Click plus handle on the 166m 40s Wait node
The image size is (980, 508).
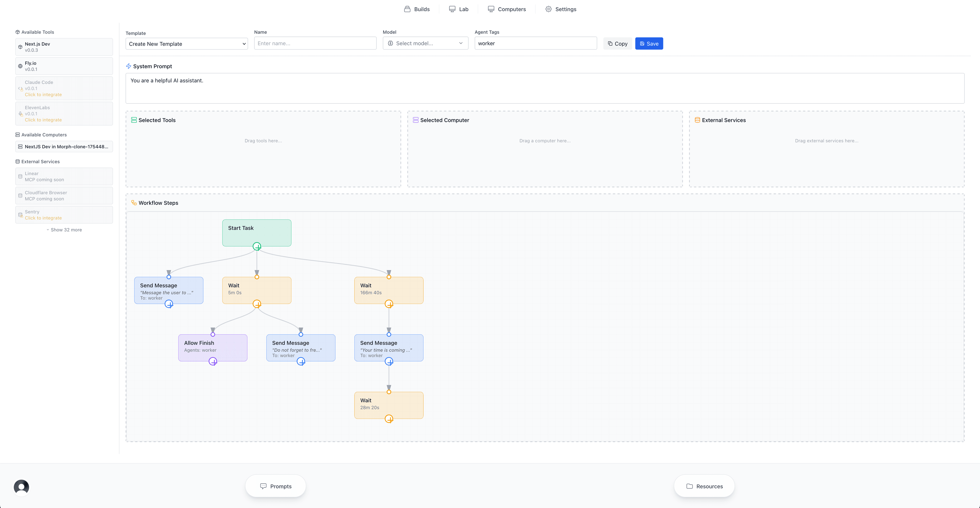[x=389, y=304]
